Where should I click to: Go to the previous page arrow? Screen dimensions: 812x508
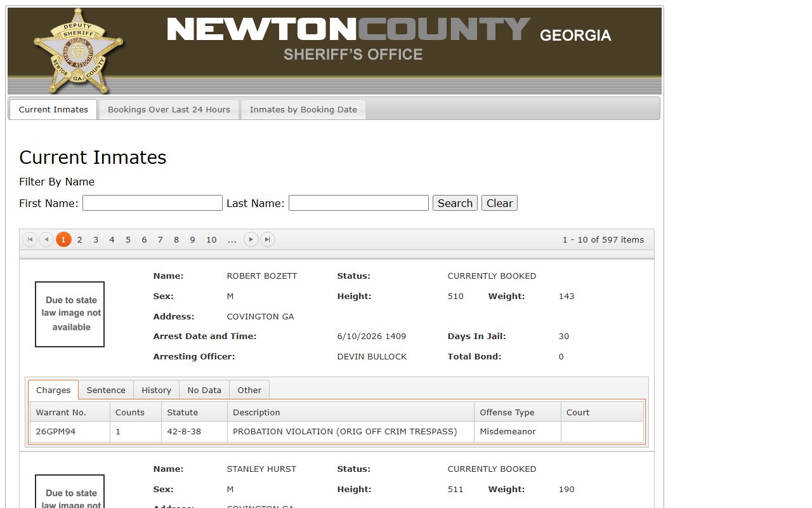(x=46, y=239)
